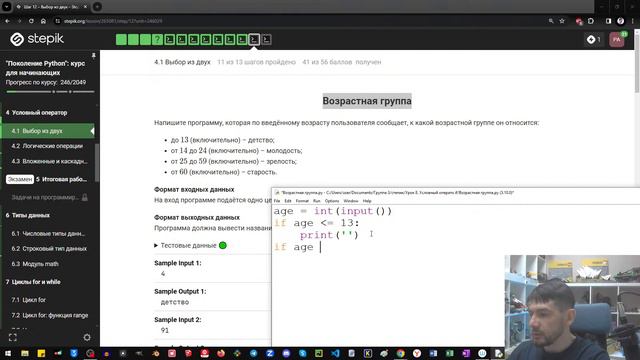Open the last unfinished gray step
The image size is (640, 360).
point(266,40)
